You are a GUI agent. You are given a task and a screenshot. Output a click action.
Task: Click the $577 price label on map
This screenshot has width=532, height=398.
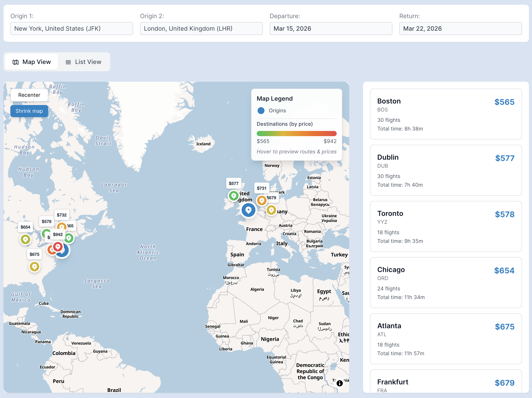pyautogui.click(x=234, y=183)
